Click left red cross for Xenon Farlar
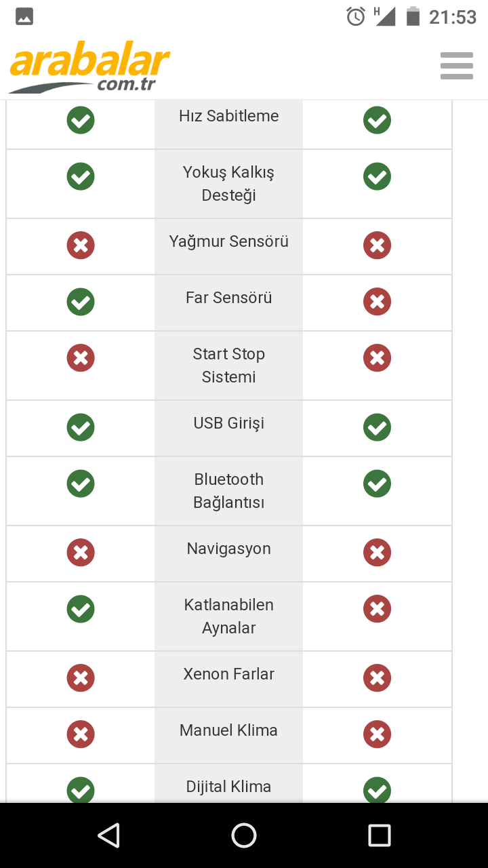This screenshot has height=868, width=488. (81, 678)
